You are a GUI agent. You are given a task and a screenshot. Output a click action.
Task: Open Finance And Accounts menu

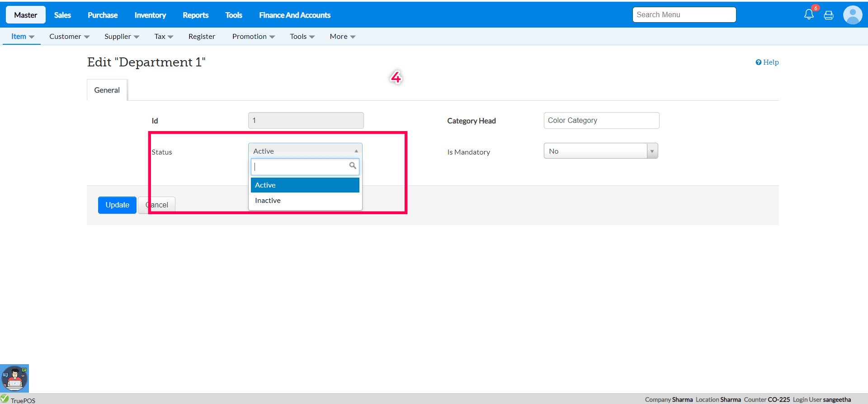[295, 15]
